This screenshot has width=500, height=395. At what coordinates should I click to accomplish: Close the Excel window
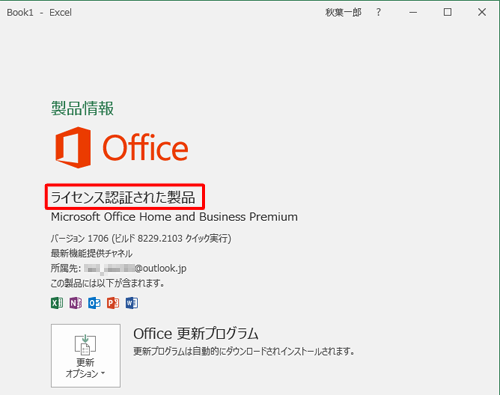pyautogui.click(x=482, y=12)
